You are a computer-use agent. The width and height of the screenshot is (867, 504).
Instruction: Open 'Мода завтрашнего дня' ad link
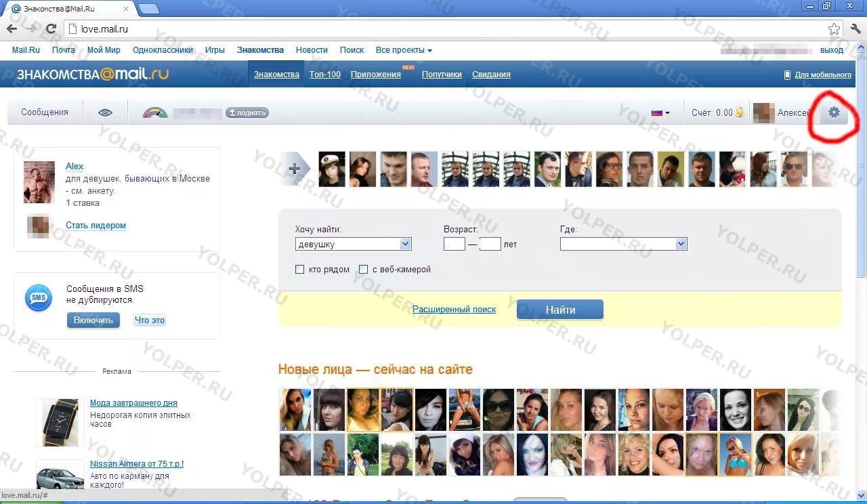tap(133, 403)
